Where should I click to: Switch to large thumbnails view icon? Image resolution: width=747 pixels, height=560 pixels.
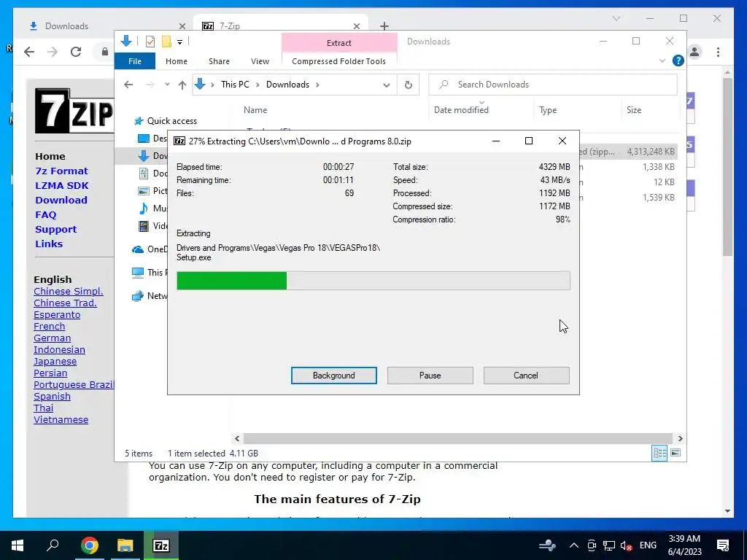676,453
